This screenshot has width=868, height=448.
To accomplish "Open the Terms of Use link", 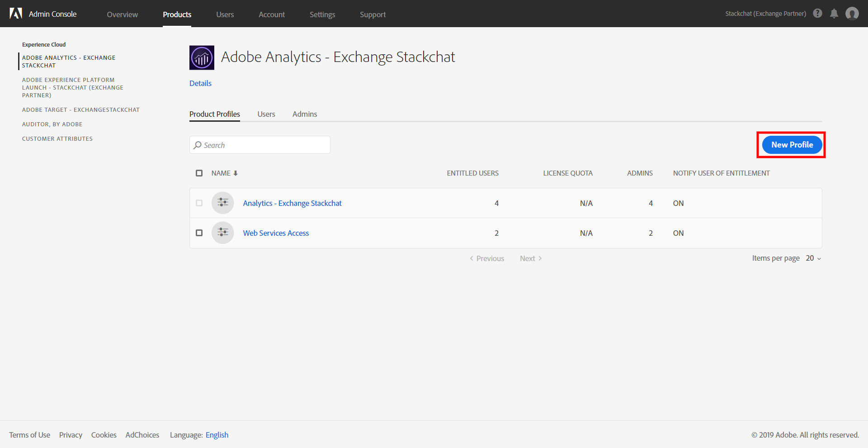I will 30,435.
